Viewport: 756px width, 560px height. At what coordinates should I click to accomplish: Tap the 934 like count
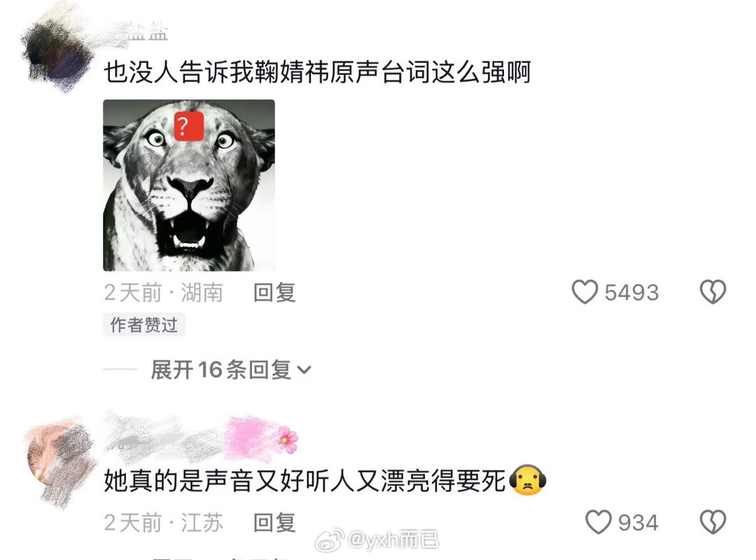pyautogui.click(x=638, y=523)
